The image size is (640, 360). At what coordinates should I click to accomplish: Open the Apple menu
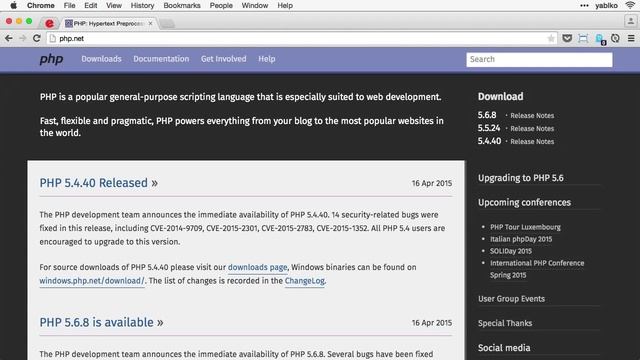[13, 5]
